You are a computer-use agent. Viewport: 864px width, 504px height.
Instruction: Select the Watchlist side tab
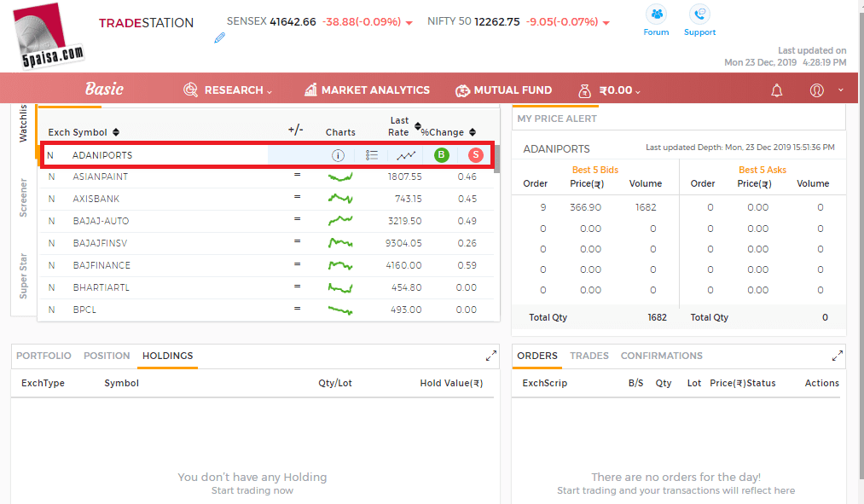point(23,124)
